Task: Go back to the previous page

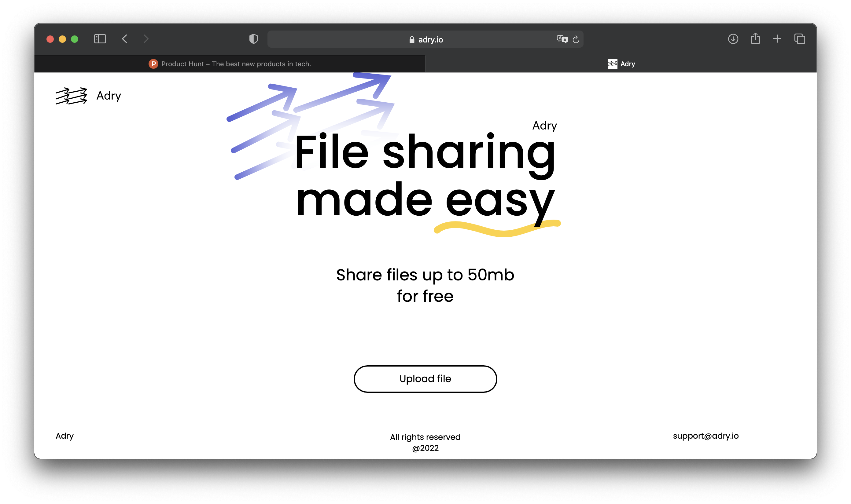Action: coord(125,39)
